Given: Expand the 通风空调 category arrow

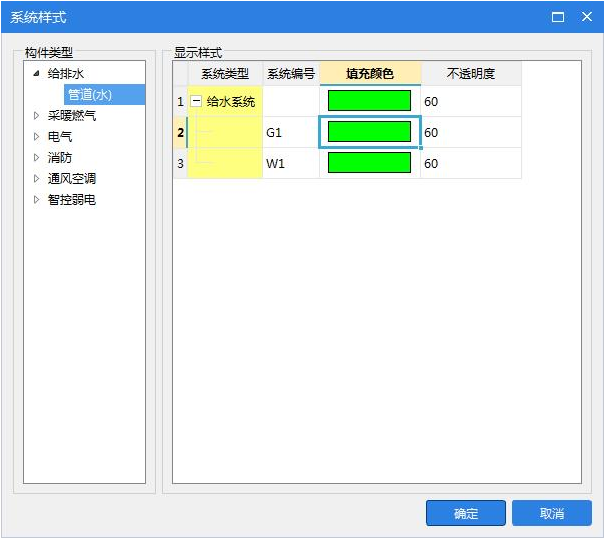Looking at the screenshot, I should click(x=37, y=179).
